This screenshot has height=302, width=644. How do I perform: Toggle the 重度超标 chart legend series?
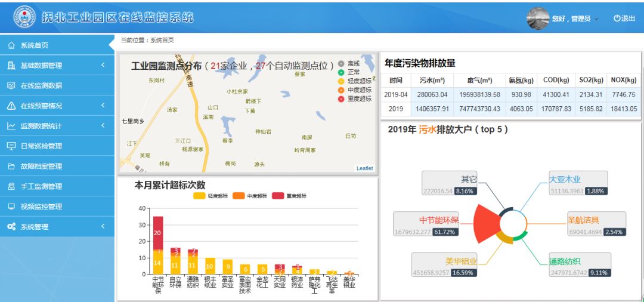pyautogui.click(x=289, y=196)
